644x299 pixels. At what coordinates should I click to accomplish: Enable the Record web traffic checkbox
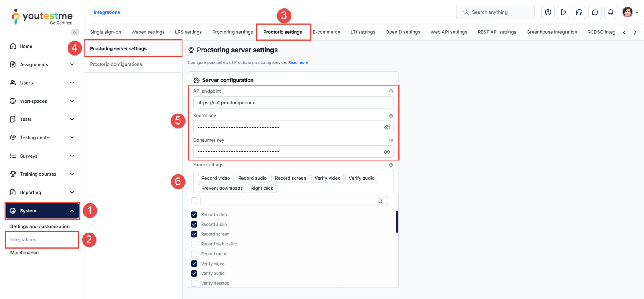[194, 244]
